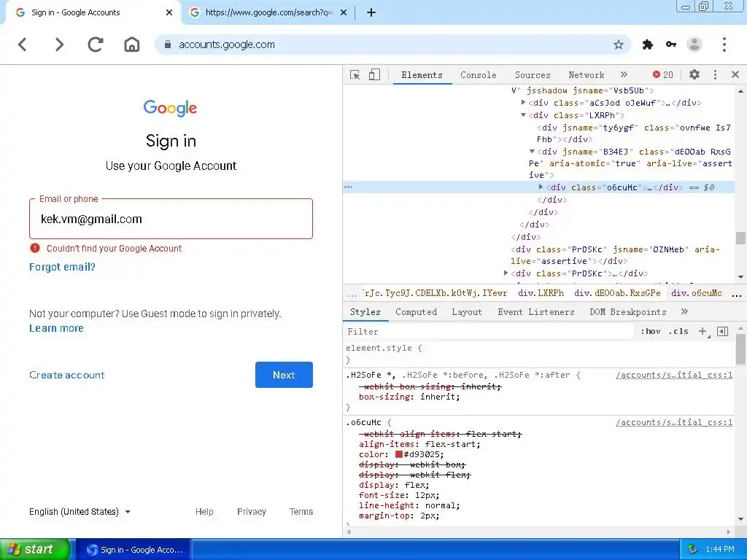Collapse the div jsname B34EJ node
This screenshot has height=560, width=747.
[x=532, y=152]
